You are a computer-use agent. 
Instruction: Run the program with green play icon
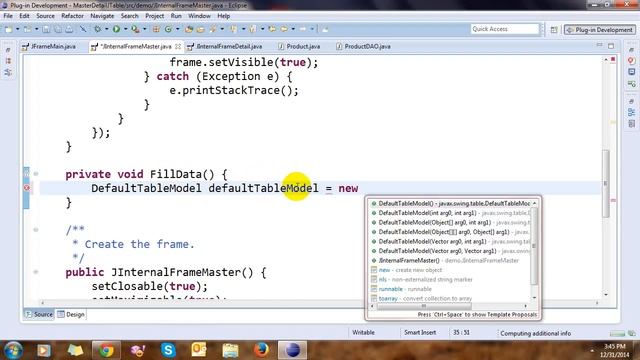116,29
